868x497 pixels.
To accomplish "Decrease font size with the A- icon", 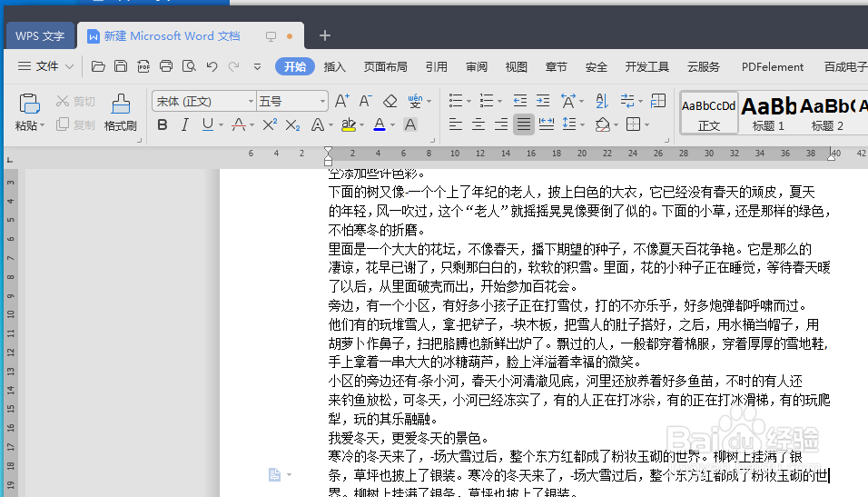I will (365, 101).
